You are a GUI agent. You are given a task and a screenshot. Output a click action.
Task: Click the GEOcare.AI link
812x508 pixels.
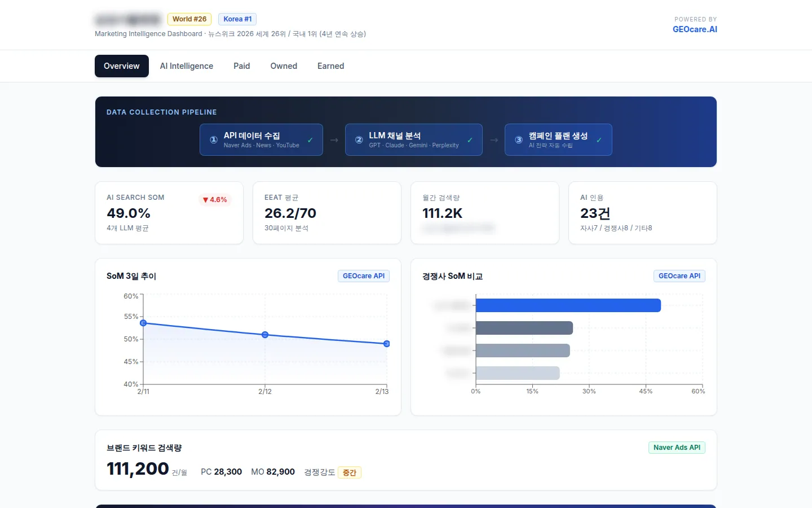click(x=695, y=29)
